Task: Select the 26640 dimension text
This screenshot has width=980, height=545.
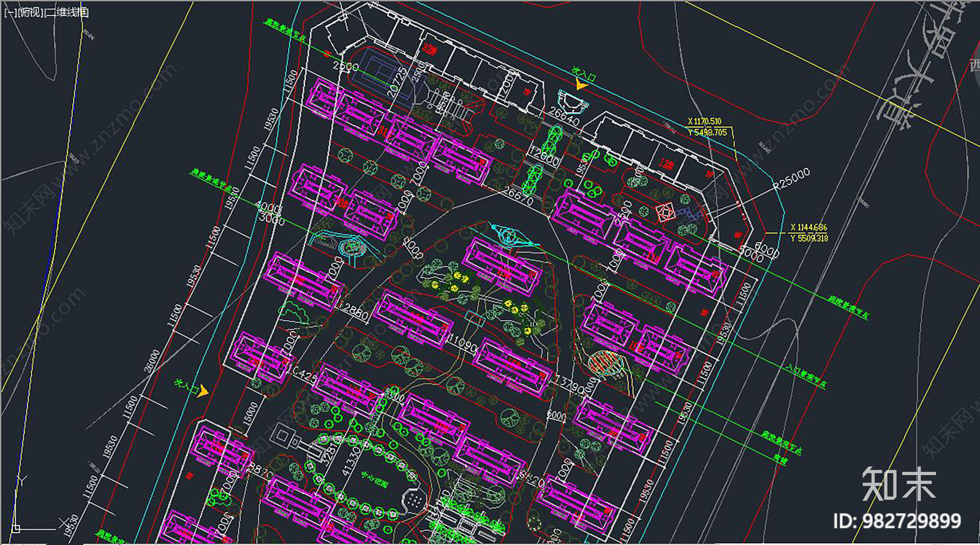Action: pos(564,116)
